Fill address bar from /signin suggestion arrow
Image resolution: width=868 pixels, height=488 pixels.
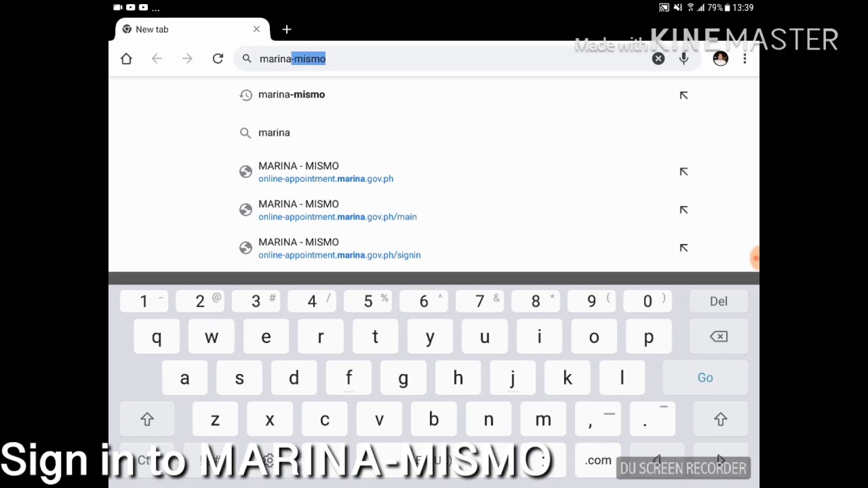click(x=684, y=247)
